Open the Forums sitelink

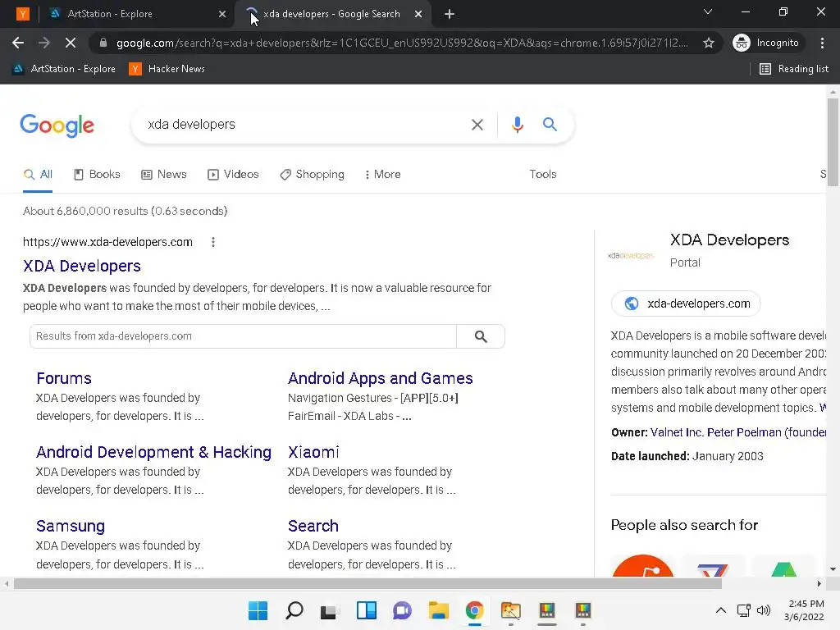[x=64, y=378]
